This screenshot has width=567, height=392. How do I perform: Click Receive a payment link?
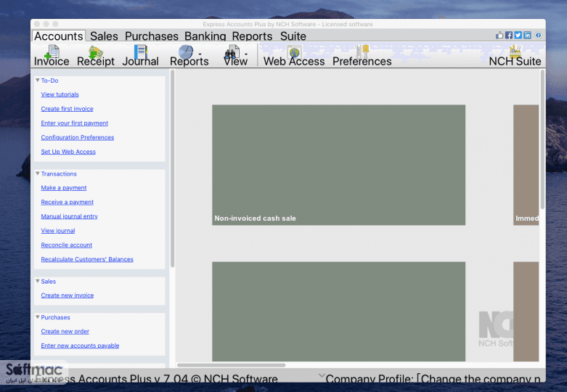click(x=68, y=202)
